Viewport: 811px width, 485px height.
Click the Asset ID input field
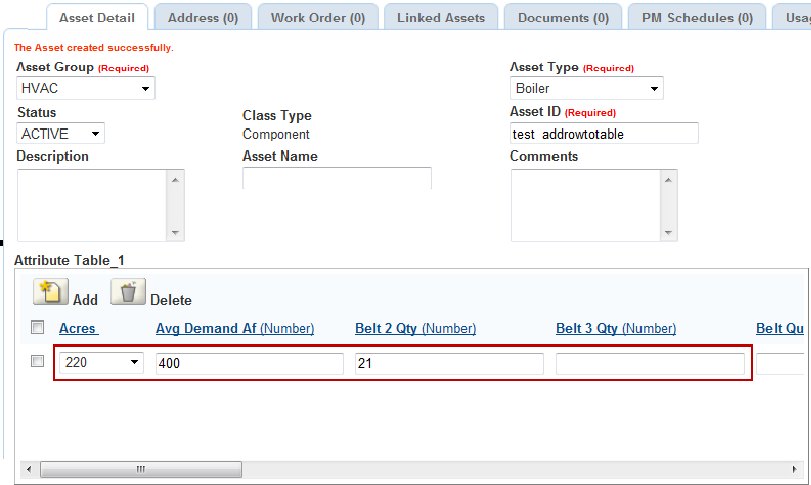[x=604, y=134]
